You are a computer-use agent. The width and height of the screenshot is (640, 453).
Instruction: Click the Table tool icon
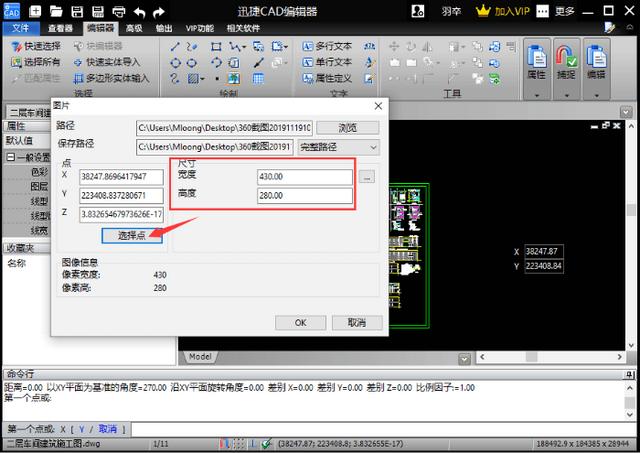258,78
